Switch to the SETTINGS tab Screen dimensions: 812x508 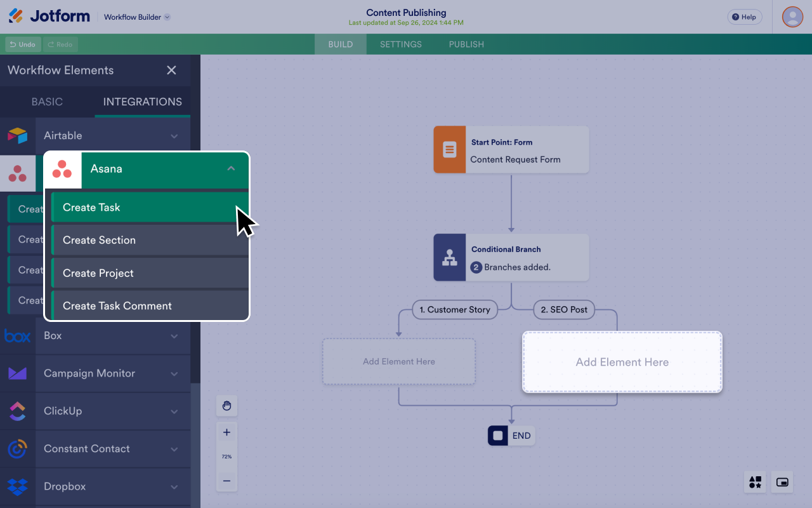(x=401, y=44)
